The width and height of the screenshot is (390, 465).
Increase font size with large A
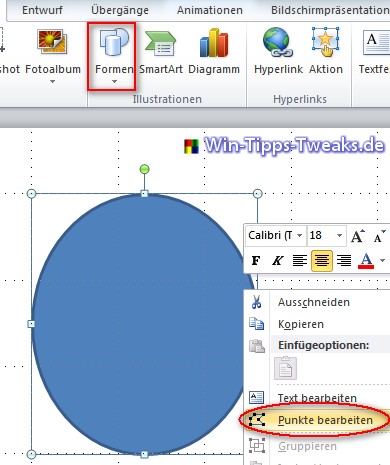357,236
